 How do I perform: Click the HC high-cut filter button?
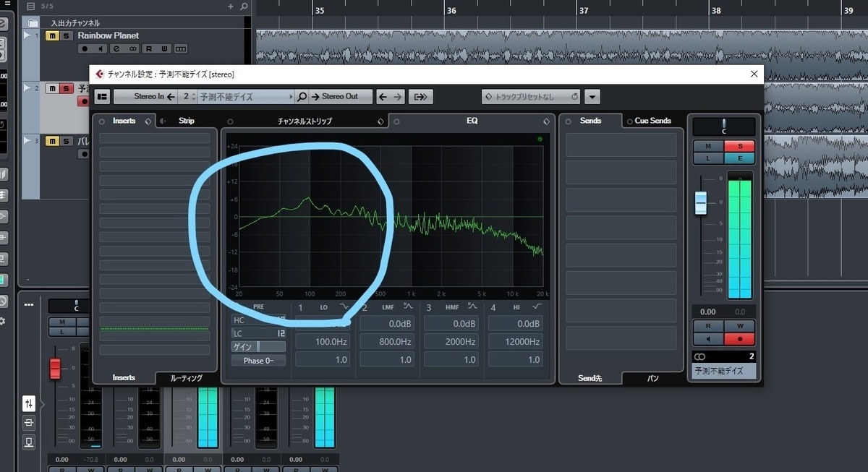[x=258, y=320]
